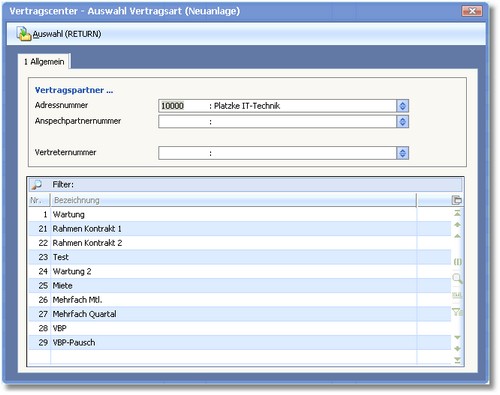The width and height of the screenshot is (500, 395).
Task: Jump to the last entry in the list
Action: (x=457, y=360)
